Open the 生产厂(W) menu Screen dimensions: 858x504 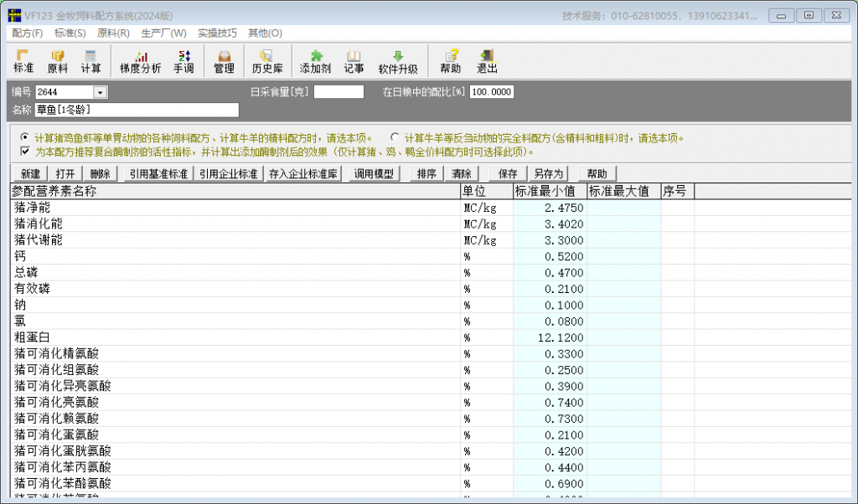163,33
